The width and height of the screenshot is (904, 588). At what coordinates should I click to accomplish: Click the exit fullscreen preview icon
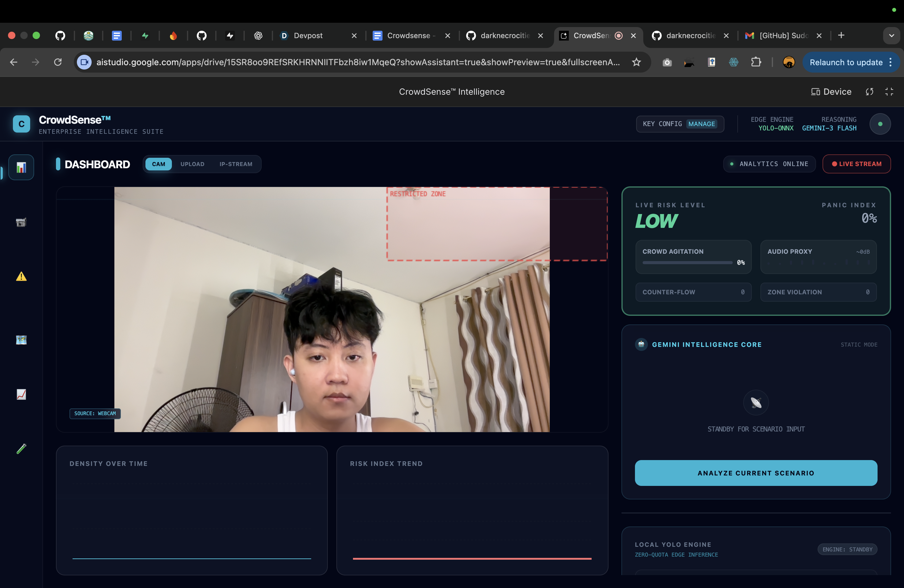tap(889, 92)
